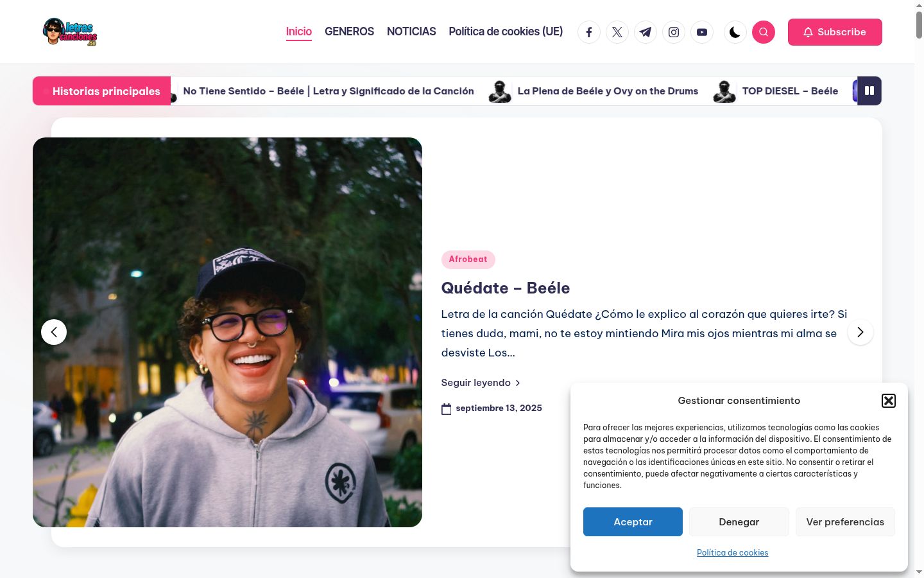Open the Quédate – Beéle article title
This screenshot has height=578, width=924.
point(506,288)
